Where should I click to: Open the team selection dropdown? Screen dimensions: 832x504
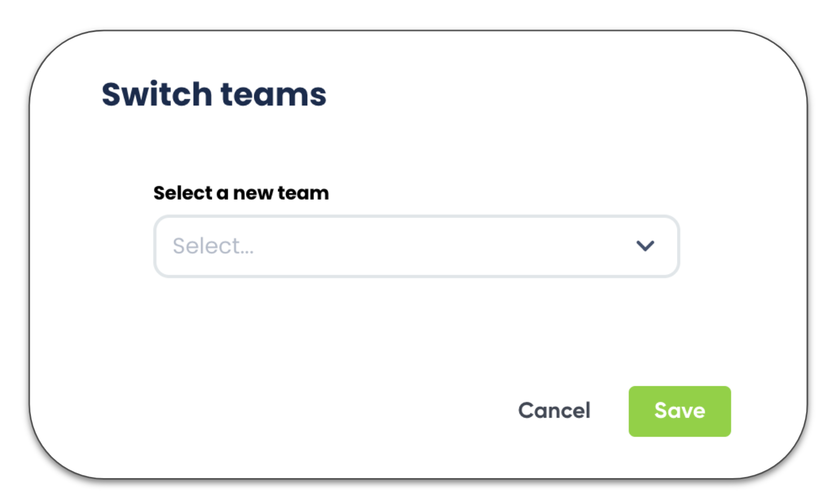pos(416,246)
